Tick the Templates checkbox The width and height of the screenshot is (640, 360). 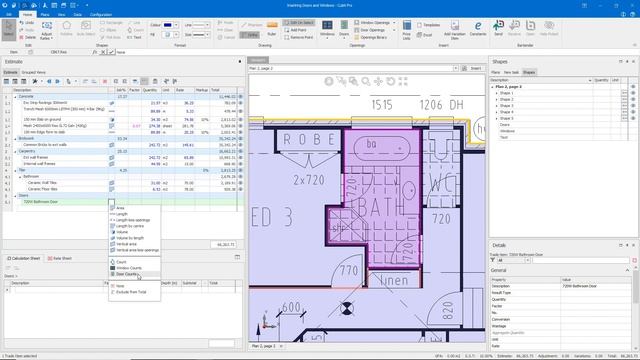tap(419, 25)
